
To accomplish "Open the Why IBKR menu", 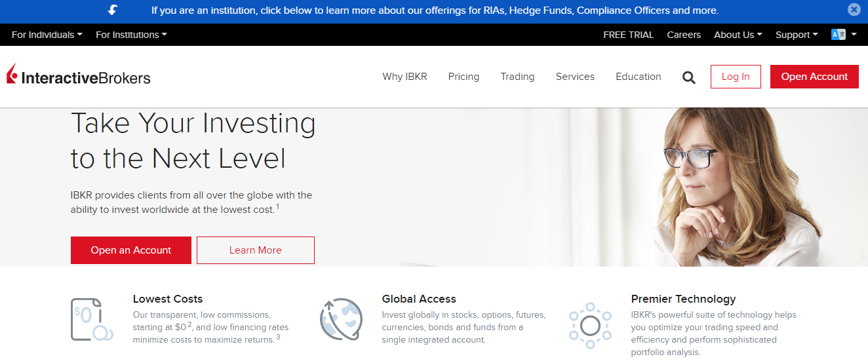I will [x=404, y=77].
